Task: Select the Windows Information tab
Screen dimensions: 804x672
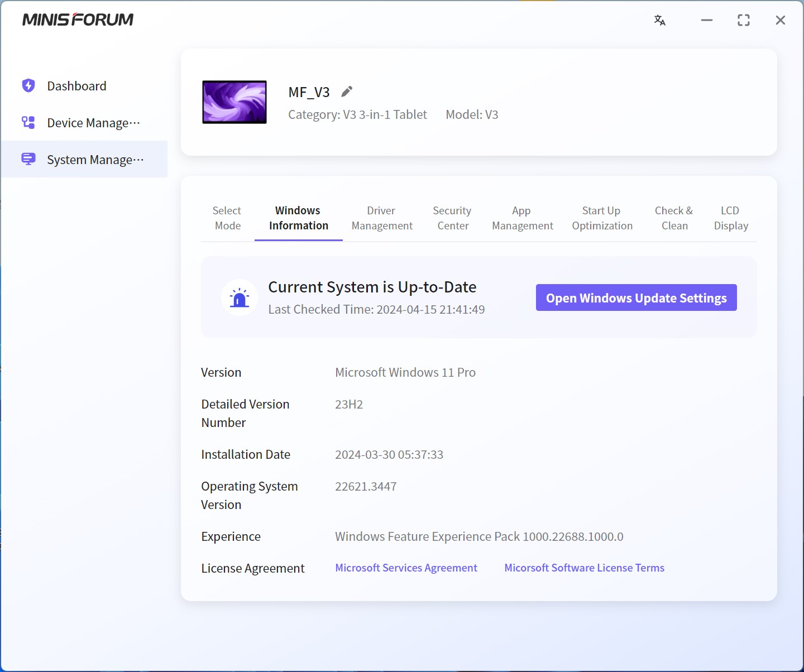Action: [299, 218]
